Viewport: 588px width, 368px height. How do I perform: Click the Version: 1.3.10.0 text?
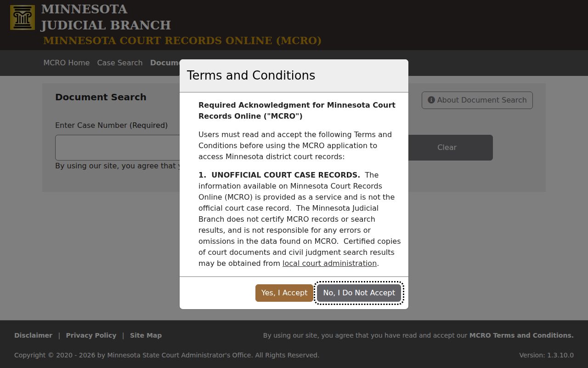point(546,355)
